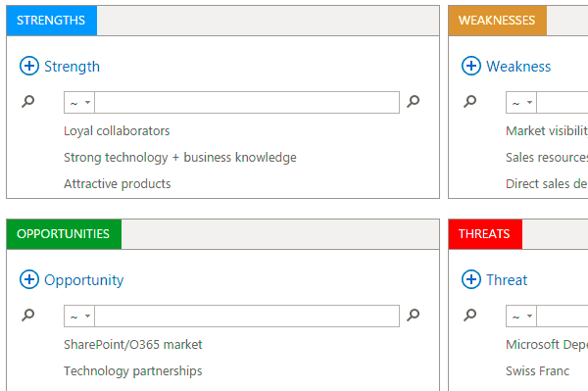Select the WEAKNESSES tab header
Viewport: 588px width, 391px height.
pyautogui.click(x=498, y=21)
